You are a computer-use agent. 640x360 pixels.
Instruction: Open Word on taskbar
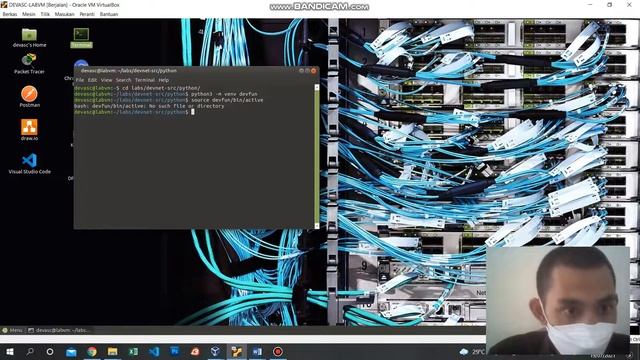pos(257,351)
